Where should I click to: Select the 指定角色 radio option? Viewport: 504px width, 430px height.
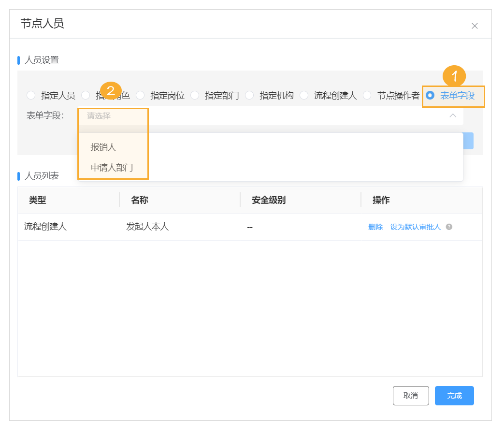point(86,95)
